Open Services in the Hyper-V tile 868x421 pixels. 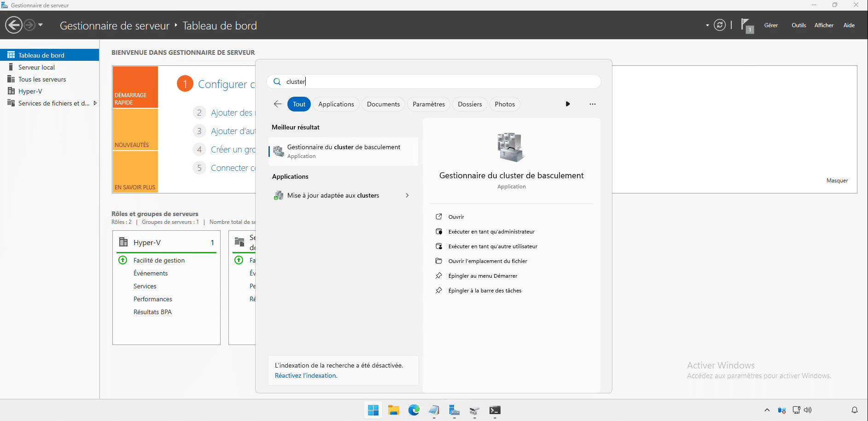point(145,286)
